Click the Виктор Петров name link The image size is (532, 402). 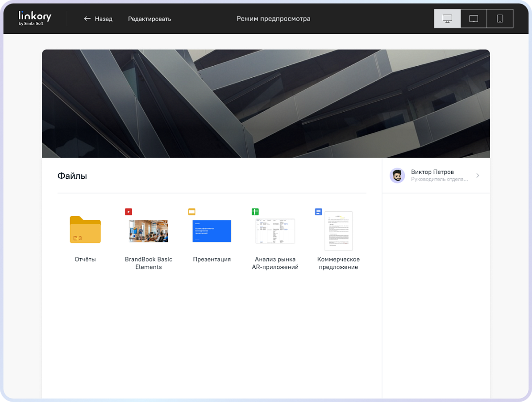point(432,172)
